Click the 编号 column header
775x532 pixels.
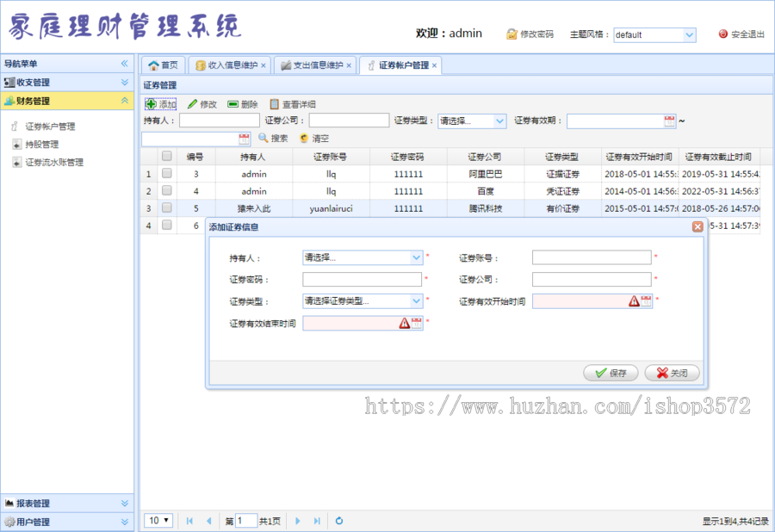click(x=195, y=157)
